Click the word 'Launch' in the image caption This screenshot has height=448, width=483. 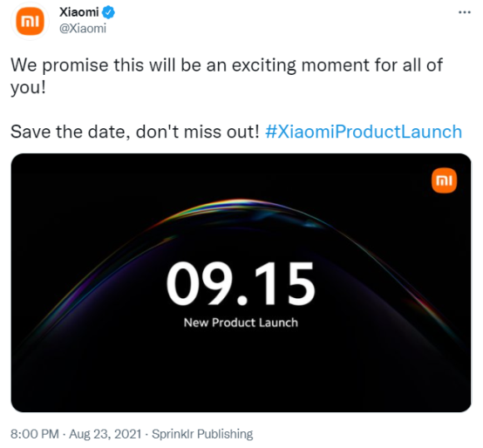click(278, 322)
